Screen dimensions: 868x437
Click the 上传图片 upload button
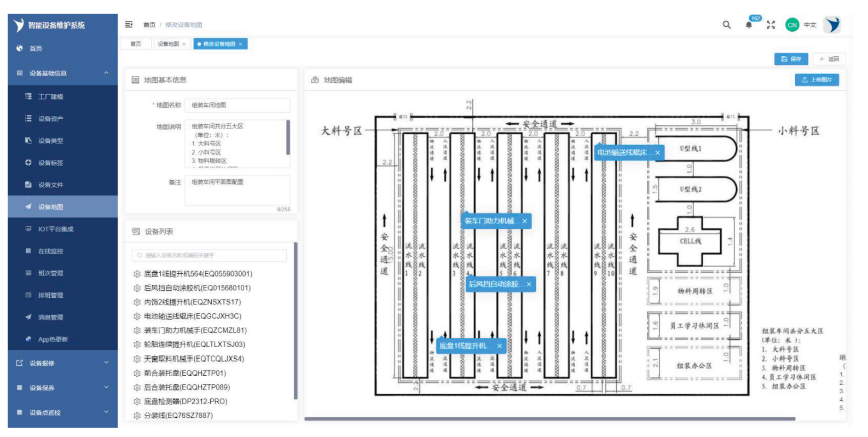coord(816,80)
